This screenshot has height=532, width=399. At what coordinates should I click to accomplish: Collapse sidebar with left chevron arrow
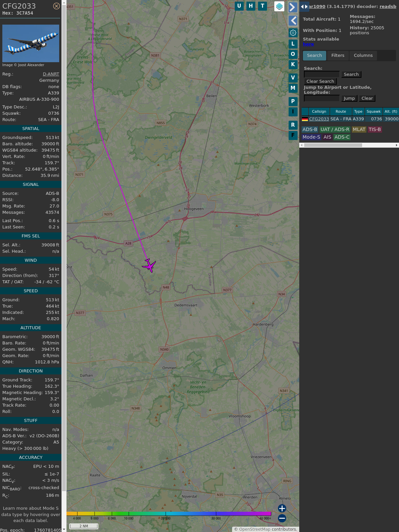293,21
